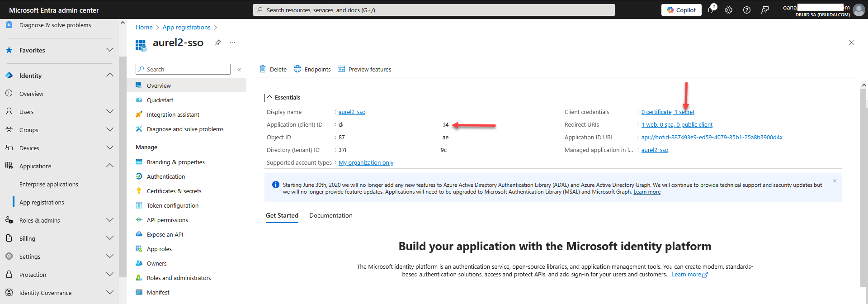Dismiss the ADAL information banner
Screen dimensions: 868x304
click(835, 181)
